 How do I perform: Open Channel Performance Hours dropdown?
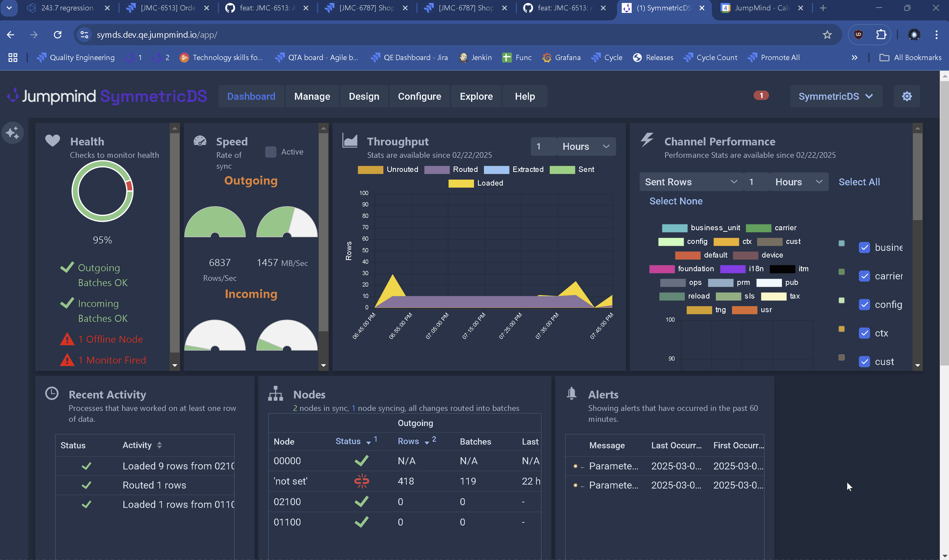click(x=799, y=182)
